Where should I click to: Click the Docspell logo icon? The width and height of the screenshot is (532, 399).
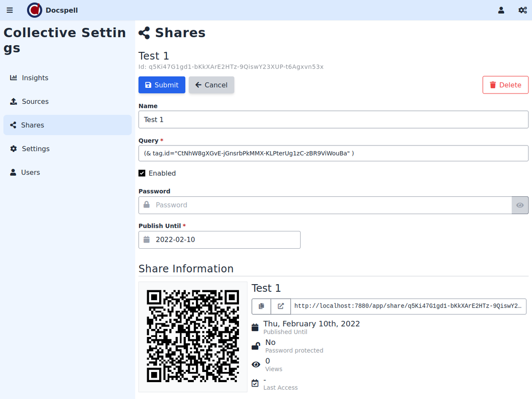coord(35,10)
